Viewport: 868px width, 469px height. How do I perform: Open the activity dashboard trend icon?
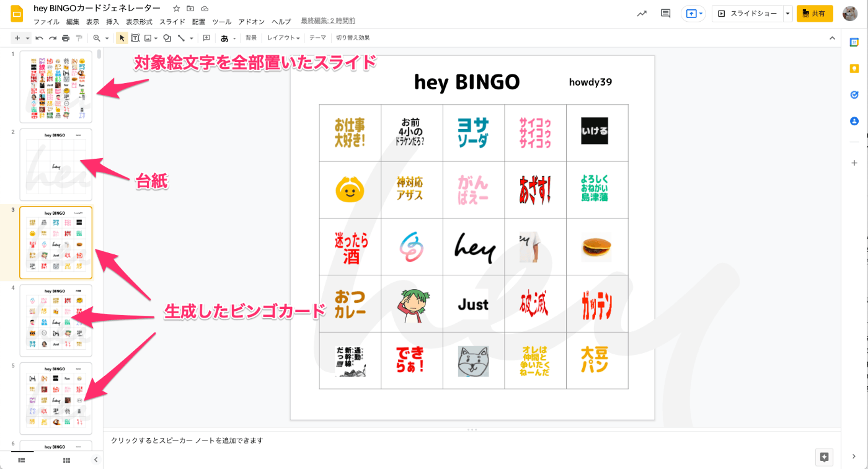coord(642,13)
